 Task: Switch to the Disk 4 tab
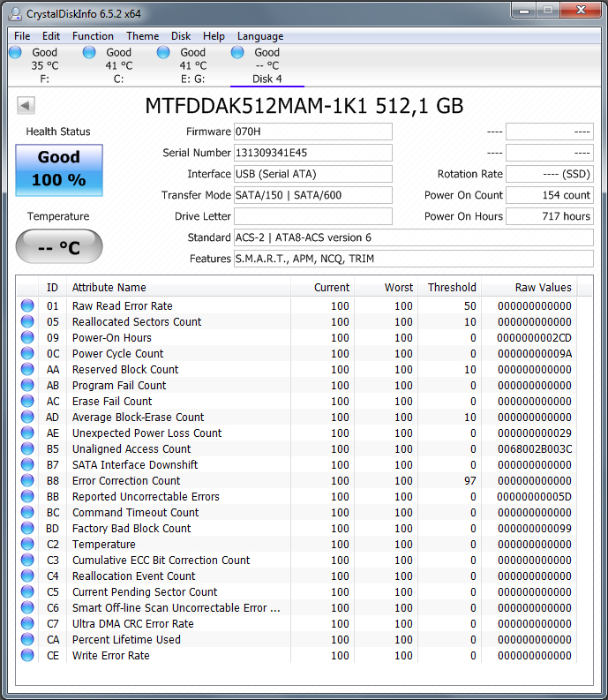[267, 65]
